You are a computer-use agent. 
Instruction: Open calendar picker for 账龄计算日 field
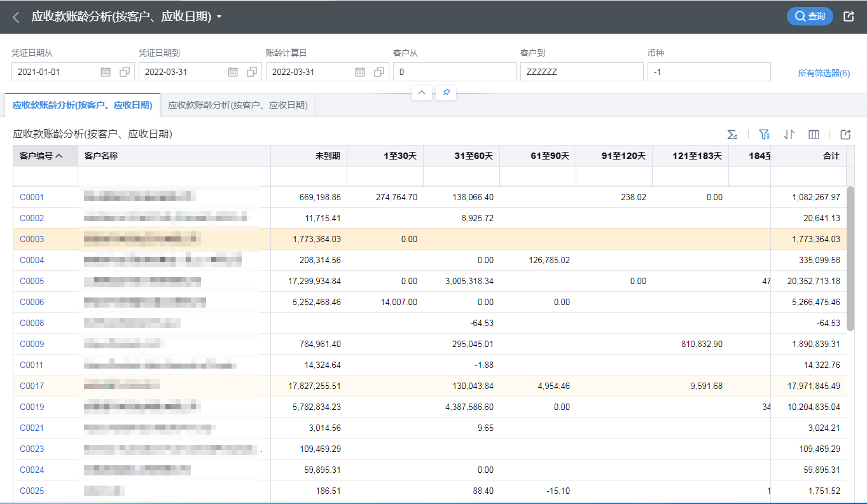(360, 72)
